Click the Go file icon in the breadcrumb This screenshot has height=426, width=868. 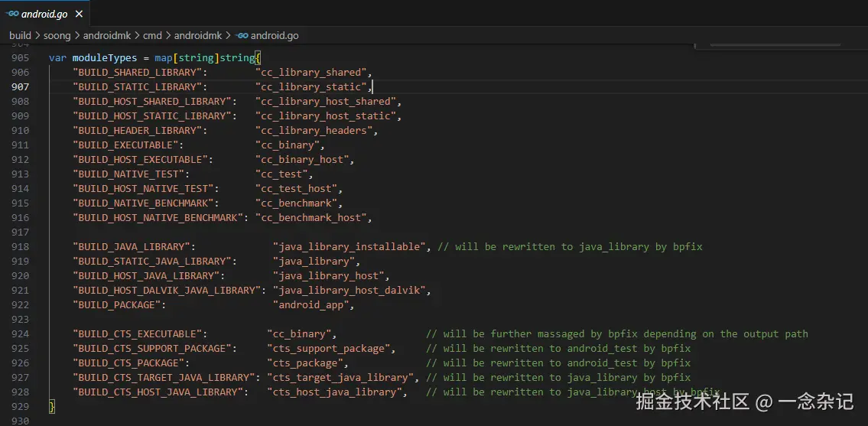(x=242, y=35)
